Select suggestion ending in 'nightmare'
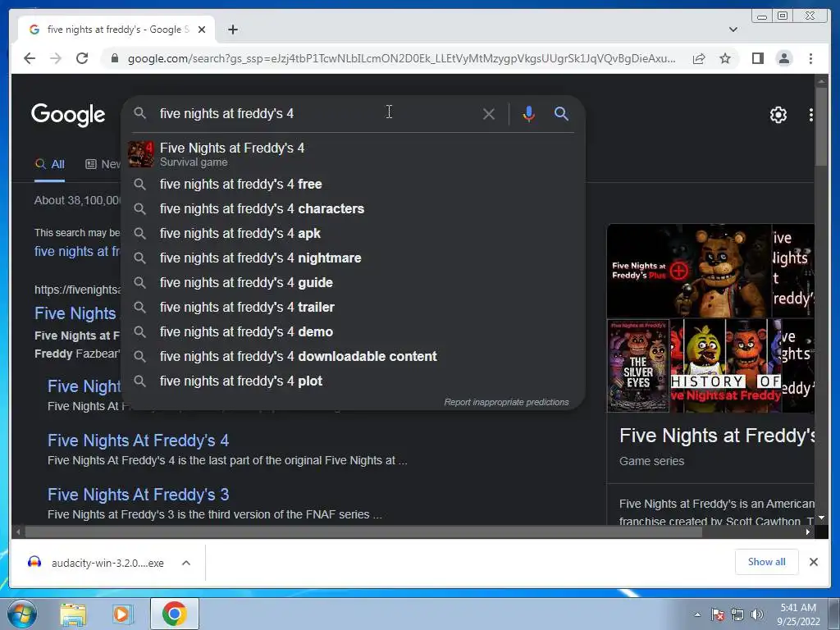Screen dimensions: 840x630 click(x=354, y=258)
